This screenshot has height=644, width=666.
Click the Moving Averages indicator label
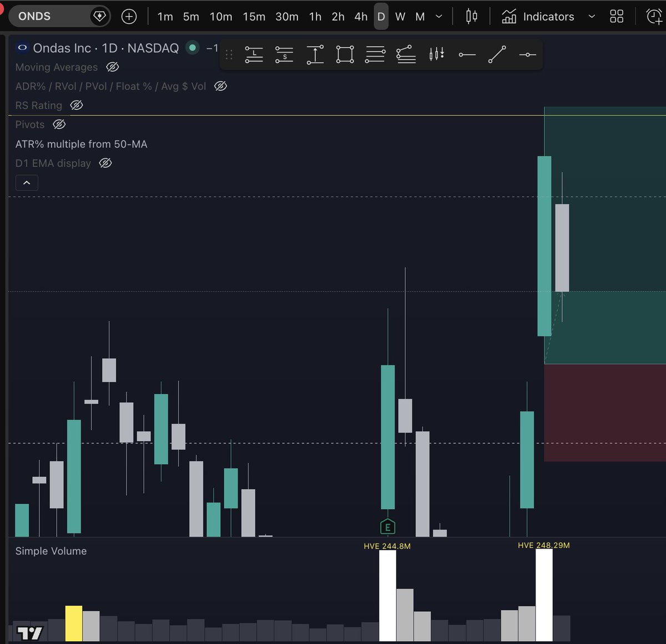tap(57, 67)
